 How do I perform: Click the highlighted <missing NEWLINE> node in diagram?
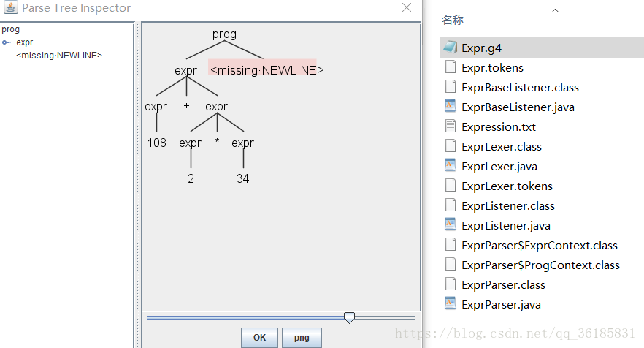[267, 70]
